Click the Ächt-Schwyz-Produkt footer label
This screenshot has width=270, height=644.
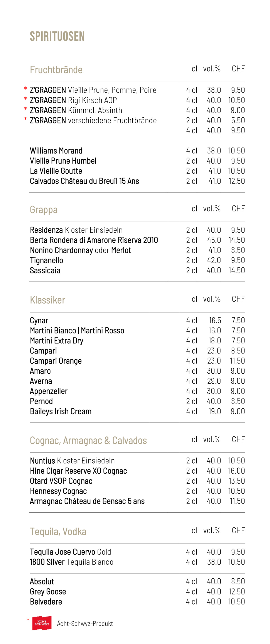click(x=85, y=624)
